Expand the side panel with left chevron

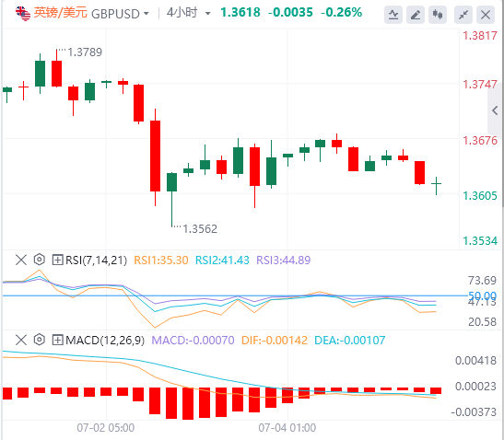point(495,110)
